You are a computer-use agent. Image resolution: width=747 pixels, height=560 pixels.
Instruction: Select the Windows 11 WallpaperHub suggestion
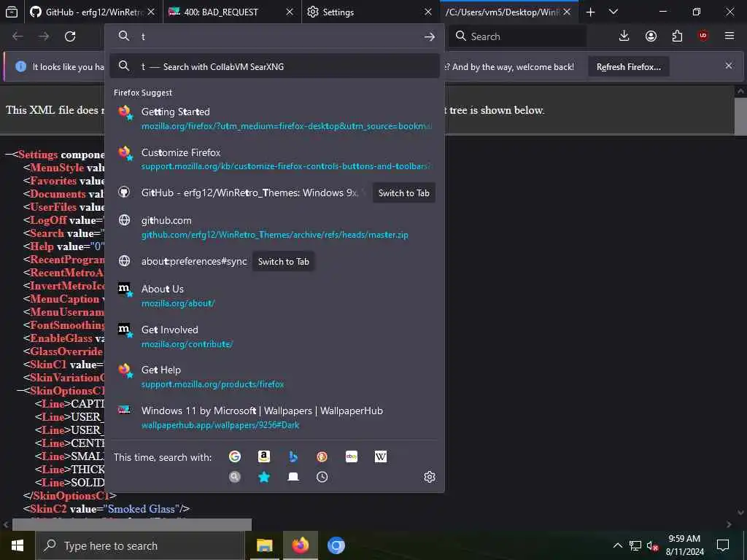(x=274, y=418)
